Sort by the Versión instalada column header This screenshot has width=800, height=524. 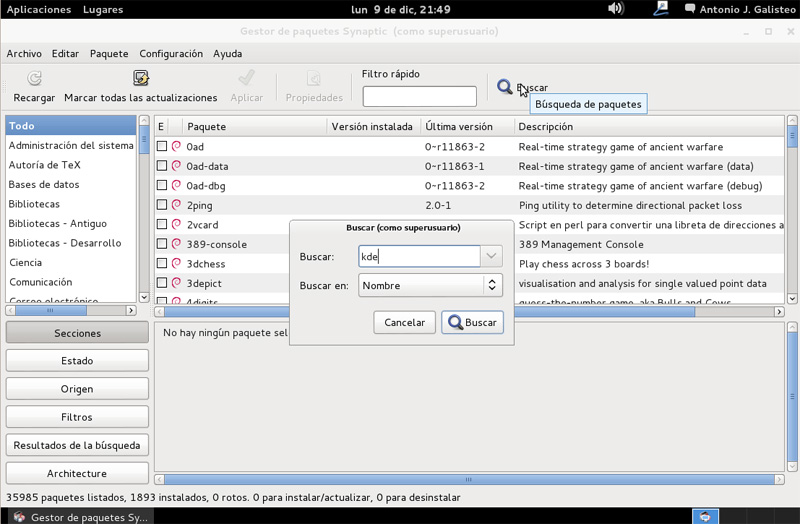pyautogui.click(x=373, y=127)
